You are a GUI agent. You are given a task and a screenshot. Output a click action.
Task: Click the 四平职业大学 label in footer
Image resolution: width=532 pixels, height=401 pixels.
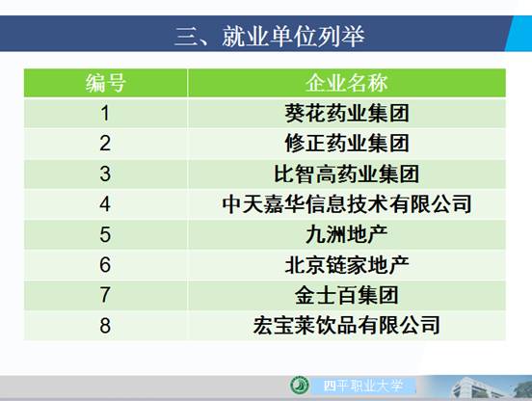pos(363,386)
